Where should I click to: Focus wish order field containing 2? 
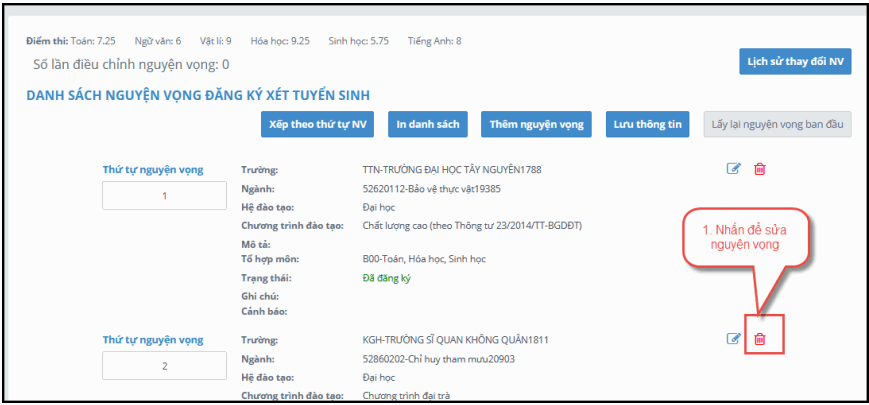pos(165,366)
